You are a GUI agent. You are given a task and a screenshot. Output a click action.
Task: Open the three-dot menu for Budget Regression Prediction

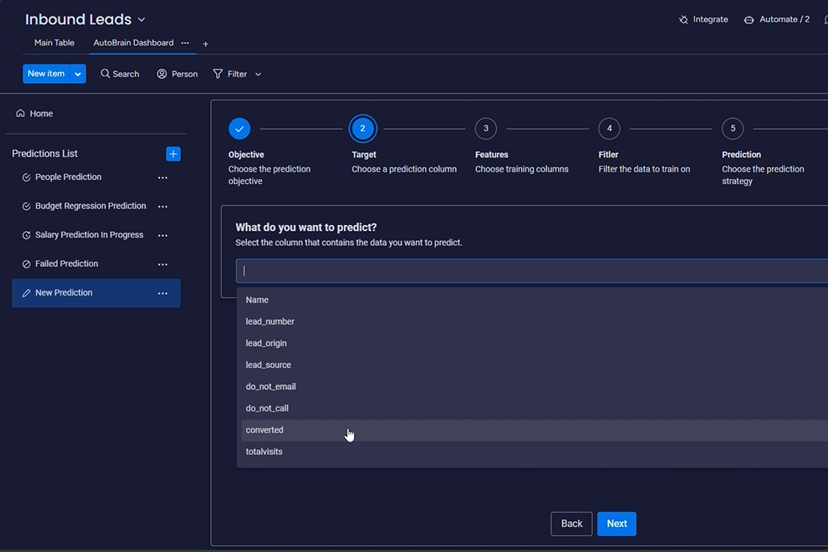(162, 207)
